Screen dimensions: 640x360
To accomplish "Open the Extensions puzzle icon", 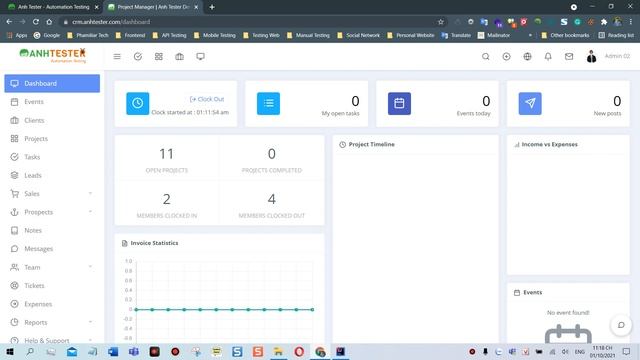I will (604, 22).
